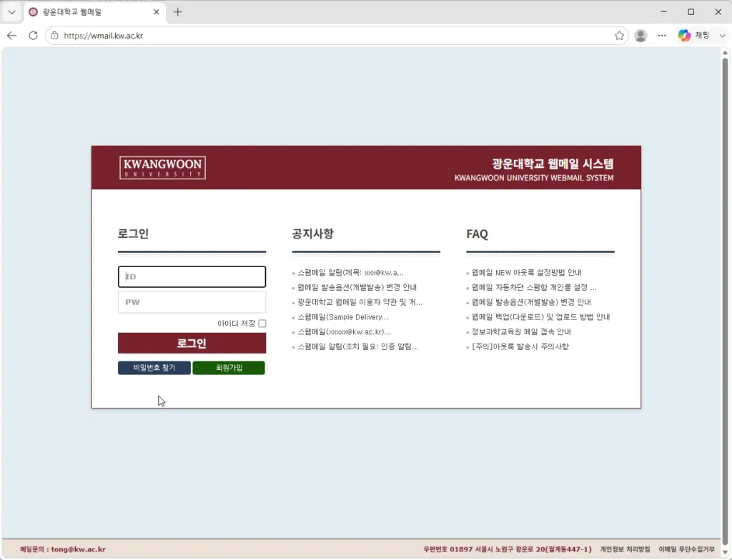Open FAQ 정보과학교육원 메일 접속 안내
This screenshot has width=732, height=560.
point(521,332)
